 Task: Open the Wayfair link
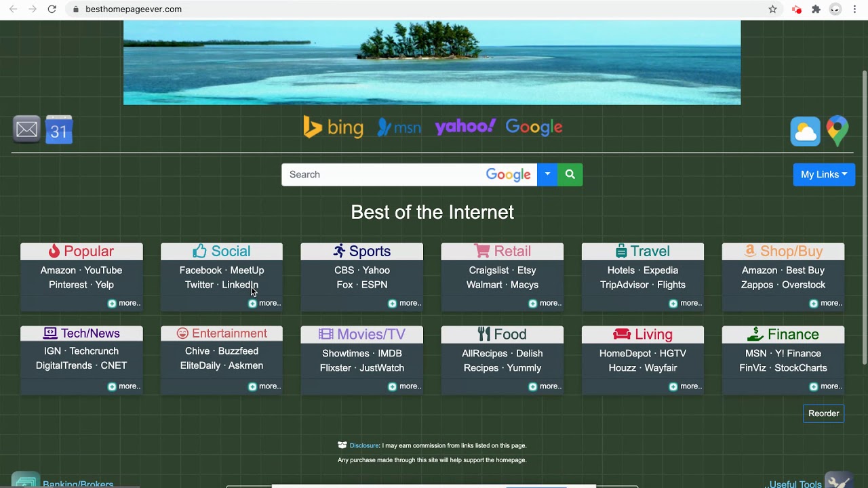(660, 368)
